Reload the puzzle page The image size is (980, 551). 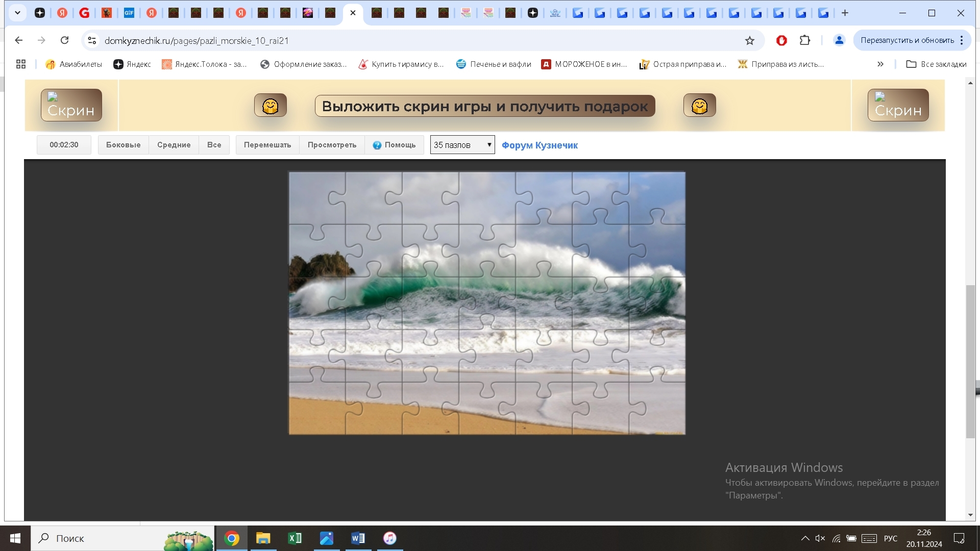tap(64, 40)
